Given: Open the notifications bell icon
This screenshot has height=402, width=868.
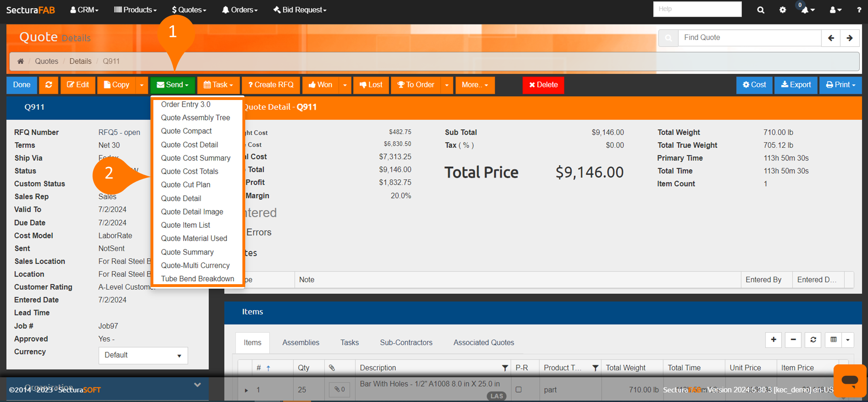Looking at the screenshot, I should [x=806, y=10].
